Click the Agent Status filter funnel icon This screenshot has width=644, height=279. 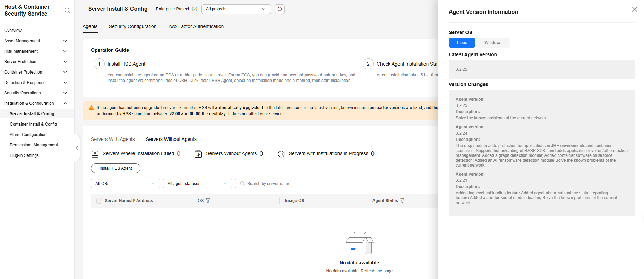402,201
